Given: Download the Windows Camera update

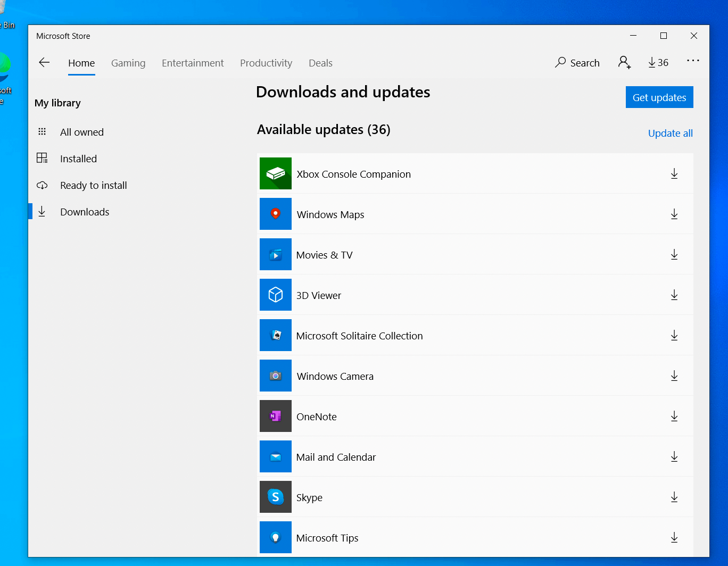Looking at the screenshot, I should point(674,376).
